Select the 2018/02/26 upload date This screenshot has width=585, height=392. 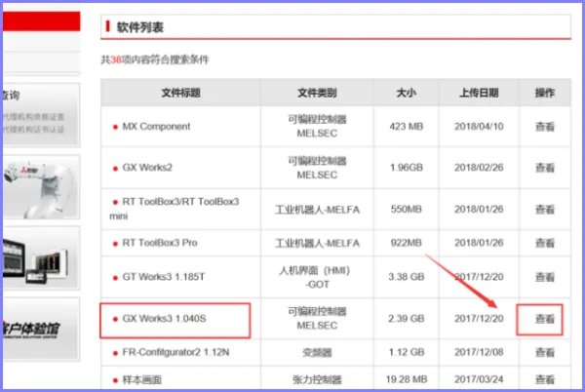tap(479, 168)
